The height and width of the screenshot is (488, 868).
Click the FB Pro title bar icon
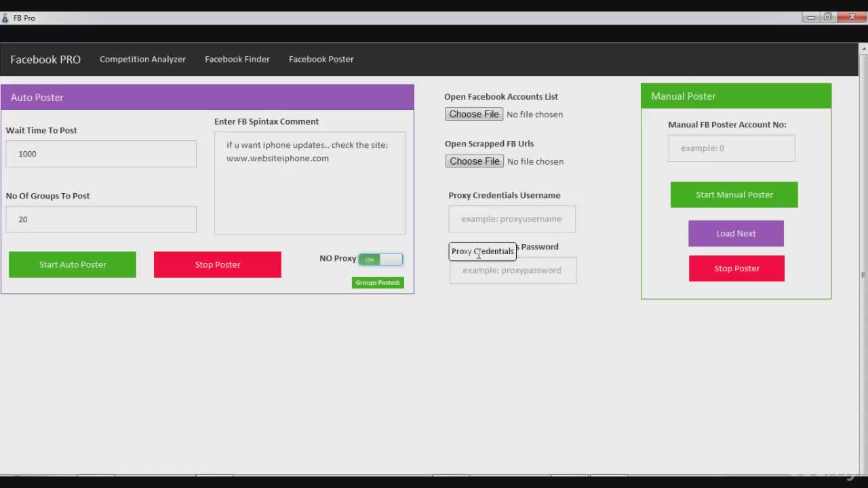[5, 18]
